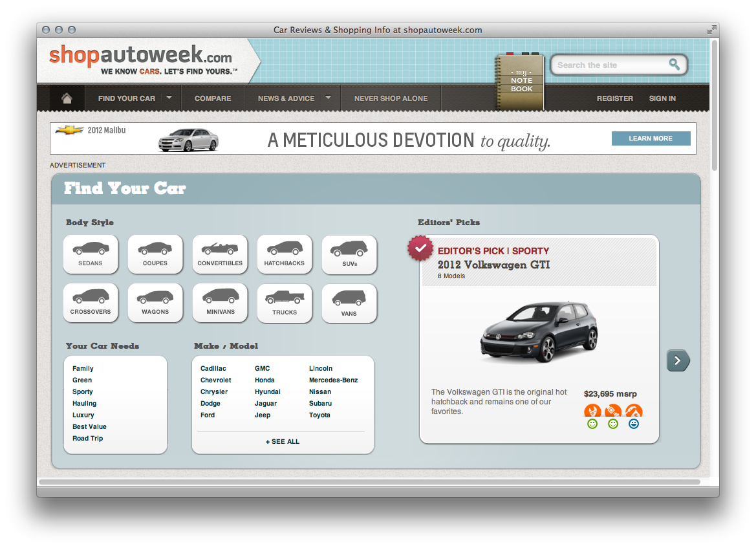Open the GMC make link
The height and width of the screenshot is (548, 756).
(x=263, y=369)
